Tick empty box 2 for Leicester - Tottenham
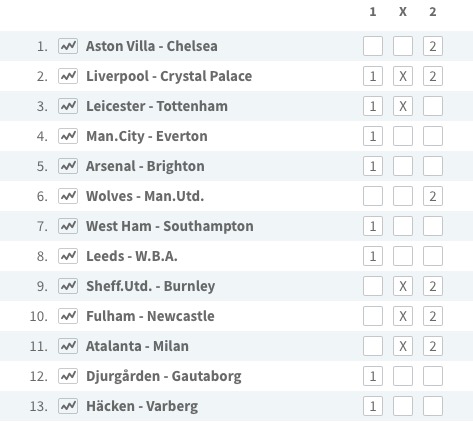The width and height of the screenshot is (473, 448). tap(433, 106)
